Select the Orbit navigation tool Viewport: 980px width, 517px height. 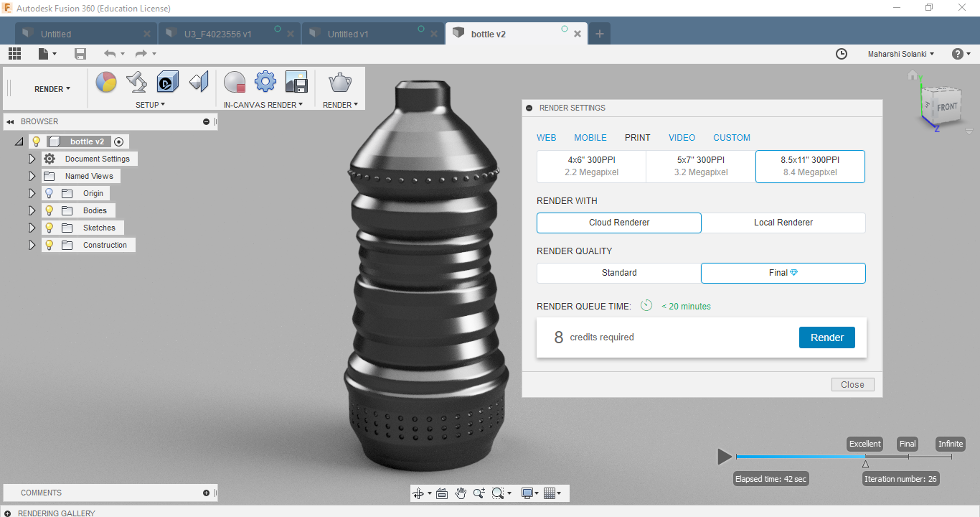(418, 493)
